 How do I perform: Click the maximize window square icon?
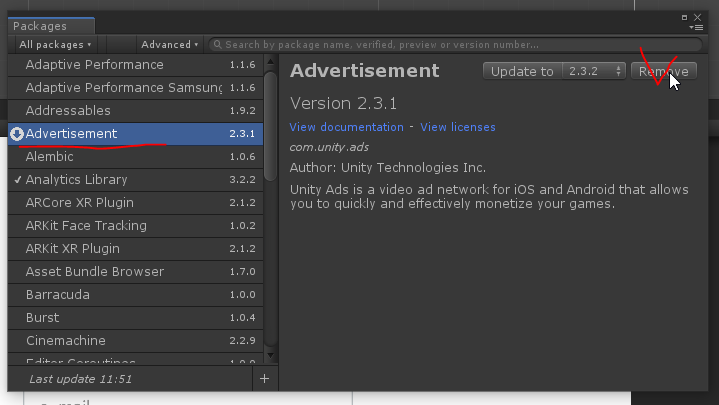[x=684, y=17]
